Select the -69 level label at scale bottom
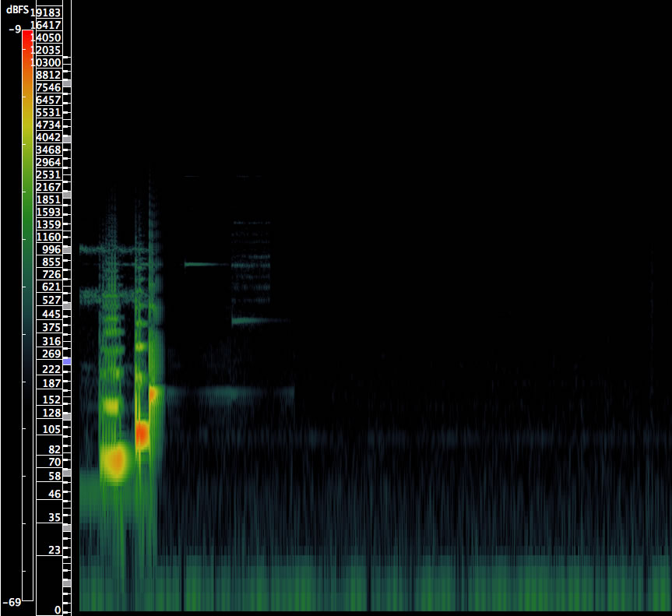Viewport: 672px width, 616px height. coord(12,602)
